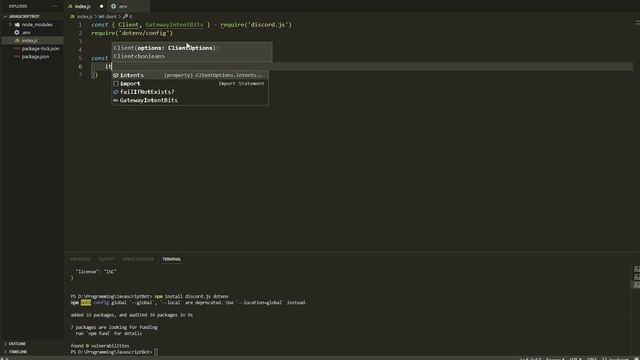Switch to the Problems panel tab
Viewport: 640px width, 360px height.
[80, 259]
